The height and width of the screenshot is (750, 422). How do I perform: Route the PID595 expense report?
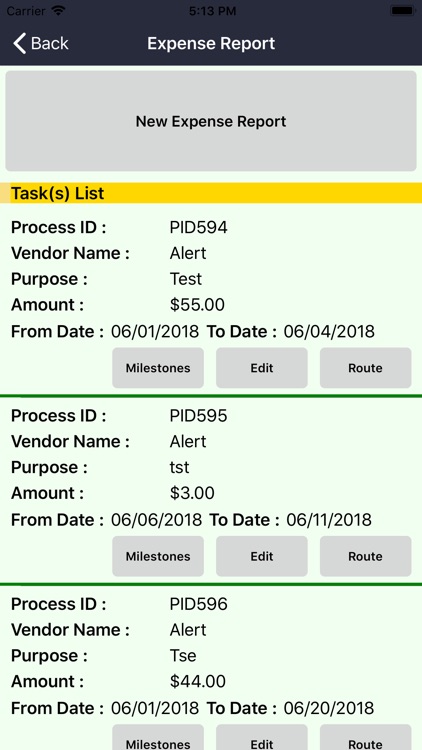[x=366, y=556]
